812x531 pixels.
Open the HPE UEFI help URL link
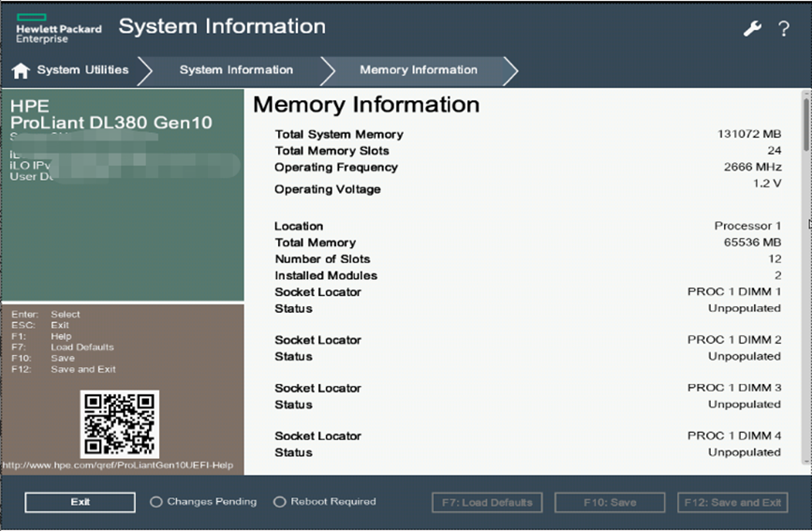[117, 465]
